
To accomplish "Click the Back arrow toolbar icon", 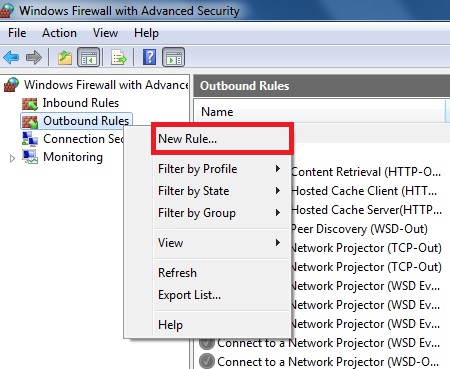I will click(11, 57).
